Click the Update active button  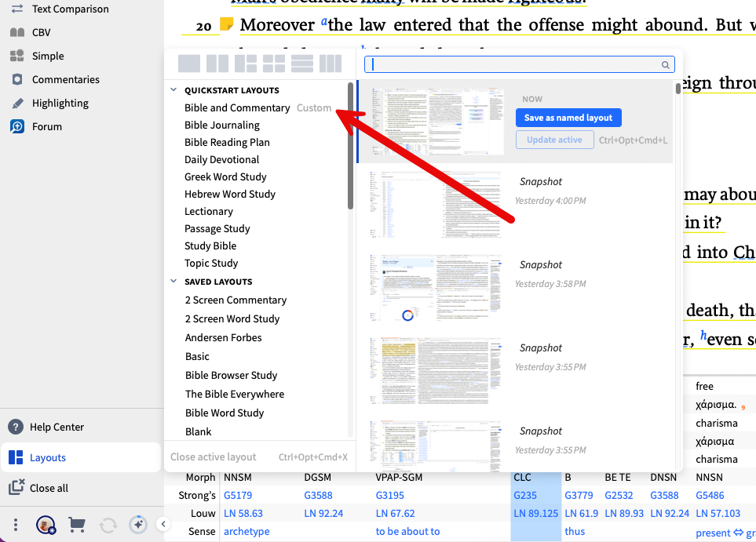point(554,140)
